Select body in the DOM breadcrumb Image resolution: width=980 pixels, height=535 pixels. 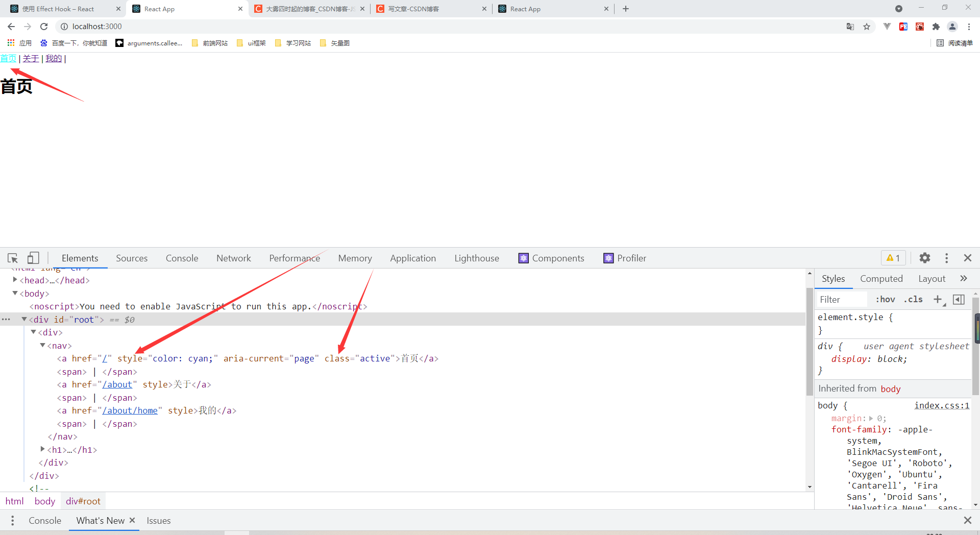[45, 501]
